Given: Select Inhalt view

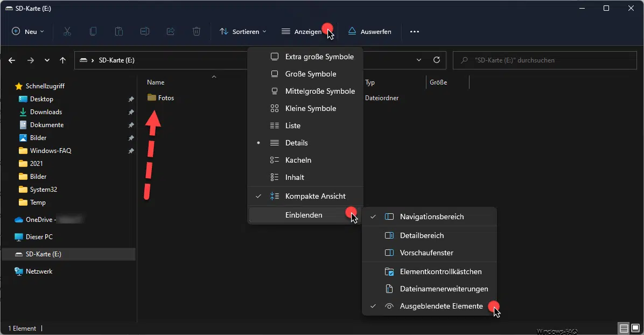Looking at the screenshot, I should 305,178.
